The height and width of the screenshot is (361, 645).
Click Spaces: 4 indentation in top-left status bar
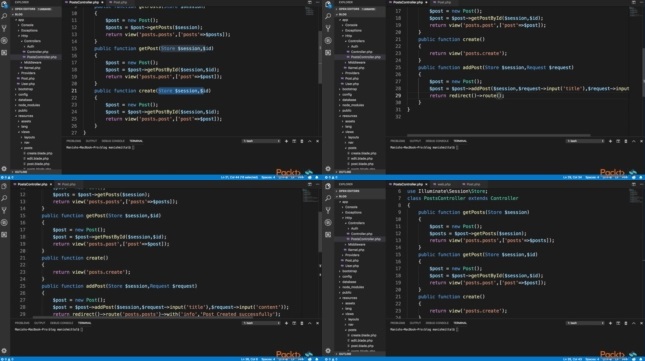point(268,177)
